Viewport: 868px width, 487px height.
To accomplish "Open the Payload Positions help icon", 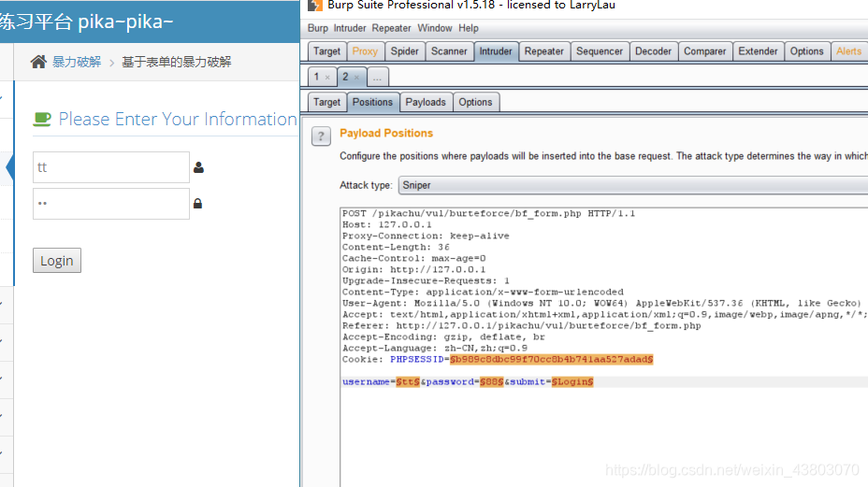I will click(x=321, y=136).
